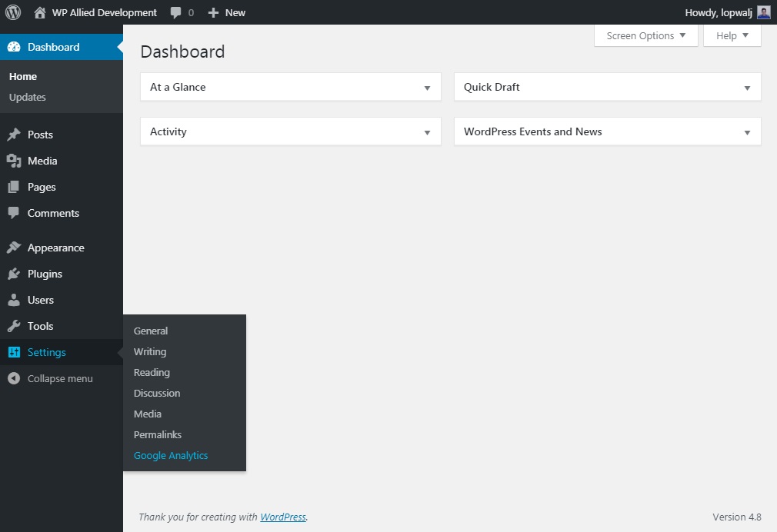Image resolution: width=777 pixels, height=532 pixels.
Task: Open the Home dashboard submenu link
Action: pos(23,76)
